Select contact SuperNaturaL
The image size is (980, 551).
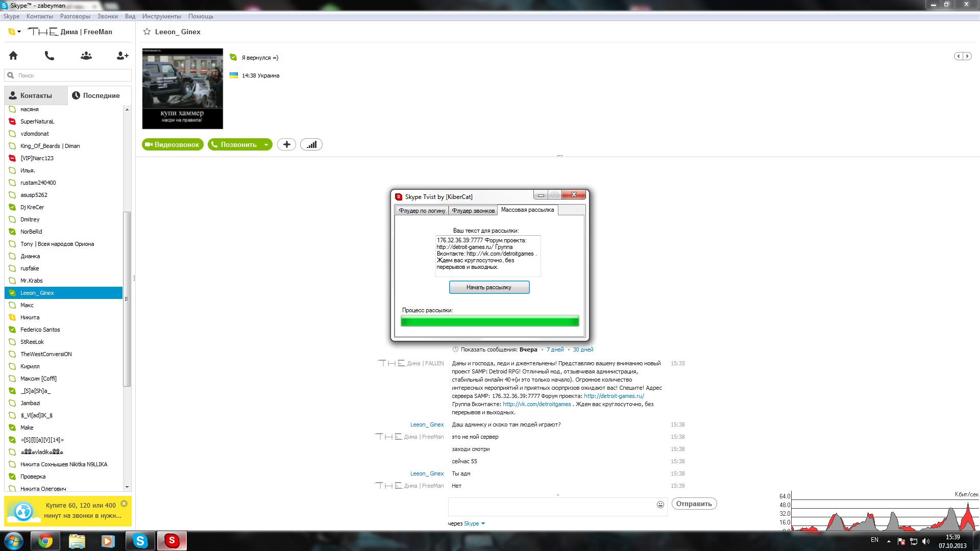click(64, 121)
